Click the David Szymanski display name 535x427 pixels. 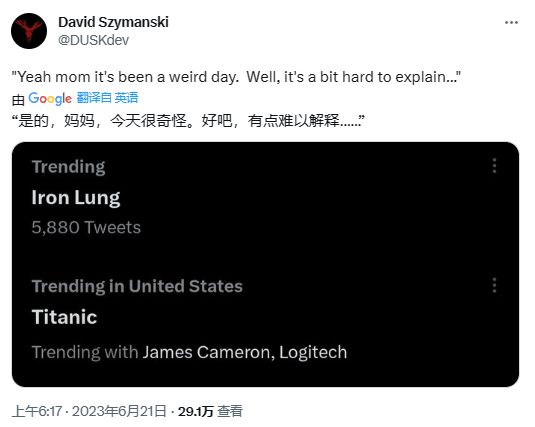[113, 22]
